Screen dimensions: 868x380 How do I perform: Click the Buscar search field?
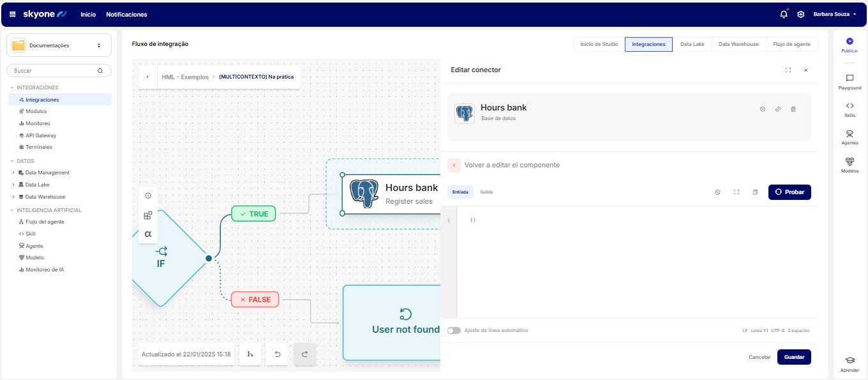pos(54,71)
